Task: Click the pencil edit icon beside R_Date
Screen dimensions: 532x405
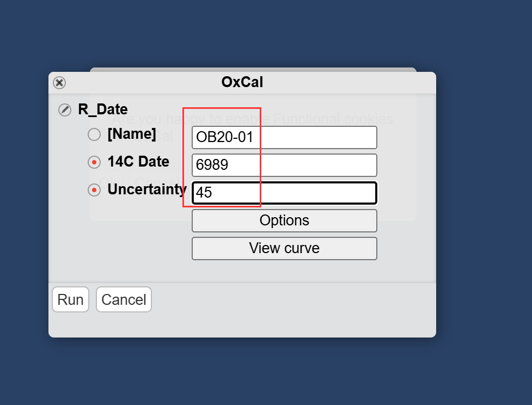Action: click(65, 109)
